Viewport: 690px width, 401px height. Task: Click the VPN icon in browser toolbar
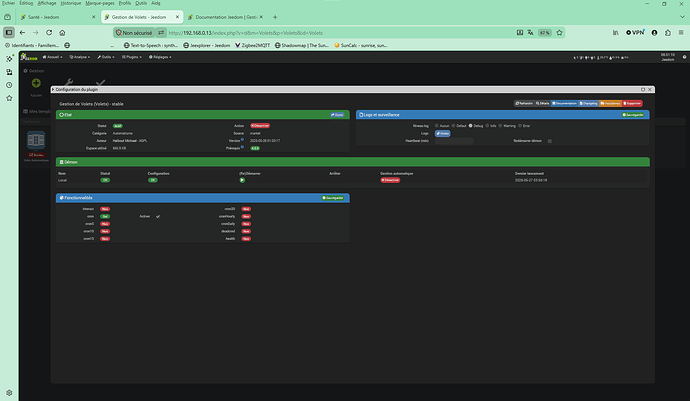(x=635, y=33)
